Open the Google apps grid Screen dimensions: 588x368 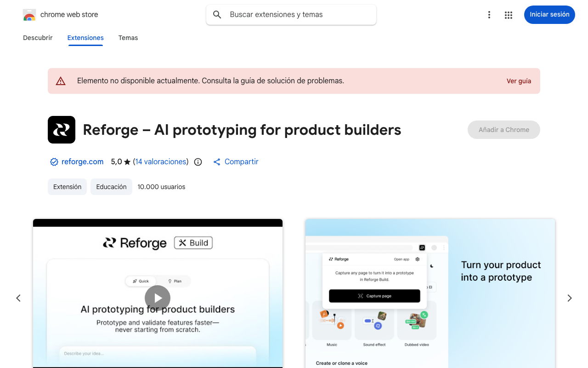pyautogui.click(x=508, y=15)
